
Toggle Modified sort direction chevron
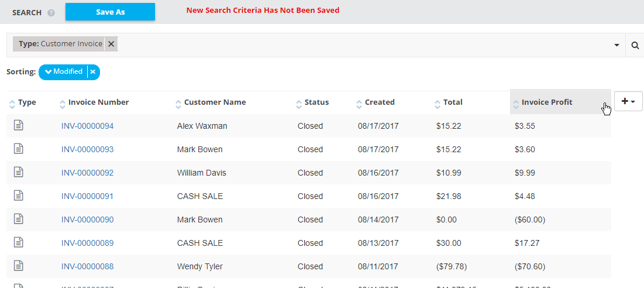click(x=49, y=72)
